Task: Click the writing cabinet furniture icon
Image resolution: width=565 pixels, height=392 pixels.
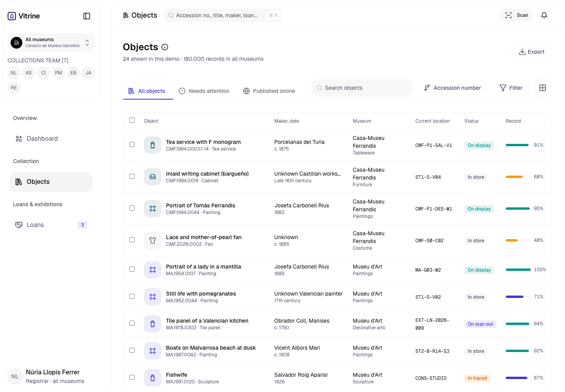Action: pos(153,177)
